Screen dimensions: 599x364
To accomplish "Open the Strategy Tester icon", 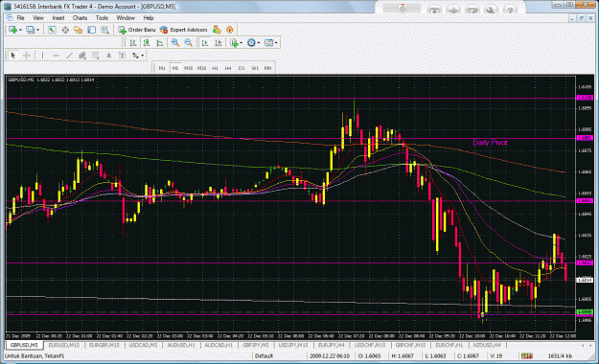I will [x=104, y=30].
